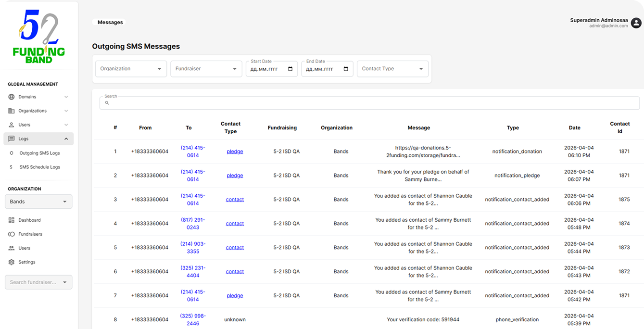644x329 pixels.
Task: Click the Fundraisers icon in sidebar
Action: [12, 234]
